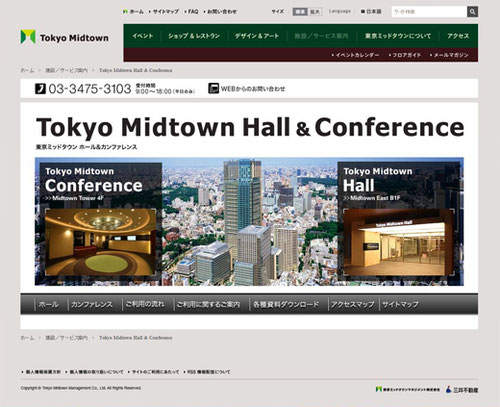Choose 日本語 language option

(371, 12)
